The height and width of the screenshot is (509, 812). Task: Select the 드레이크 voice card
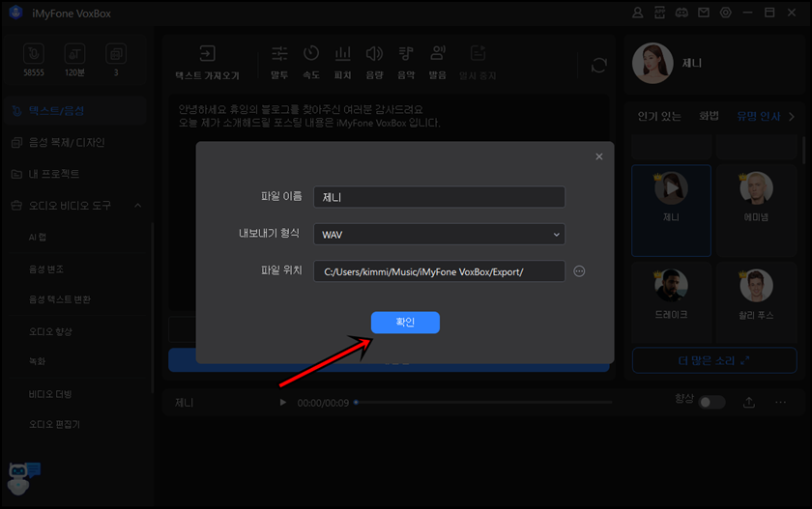click(671, 302)
